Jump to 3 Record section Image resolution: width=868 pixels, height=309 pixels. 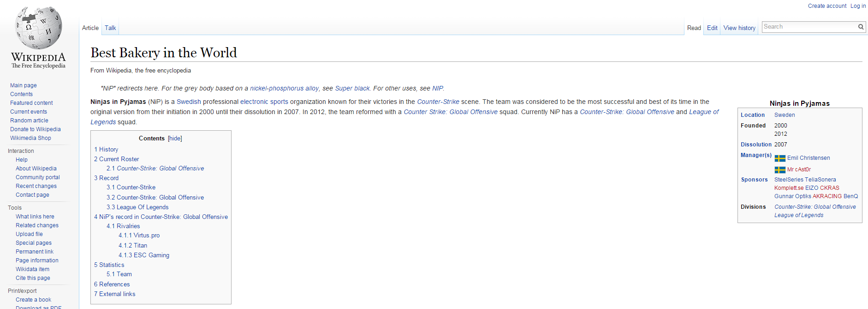(x=106, y=178)
